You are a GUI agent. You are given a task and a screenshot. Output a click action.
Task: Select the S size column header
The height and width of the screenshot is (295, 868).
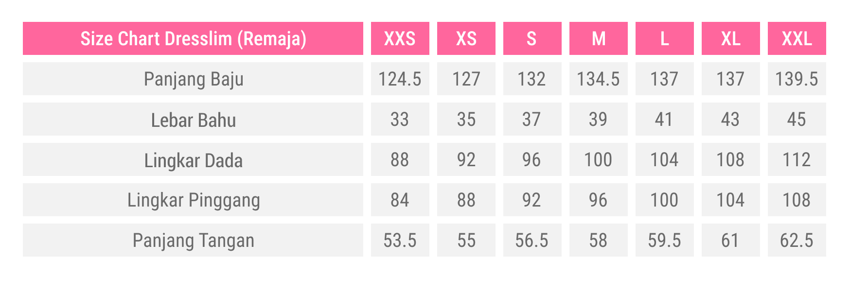click(532, 38)
